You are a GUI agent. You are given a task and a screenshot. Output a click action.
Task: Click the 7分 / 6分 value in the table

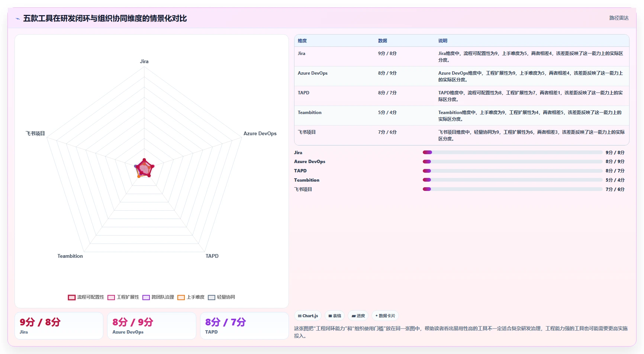[387, 132]
